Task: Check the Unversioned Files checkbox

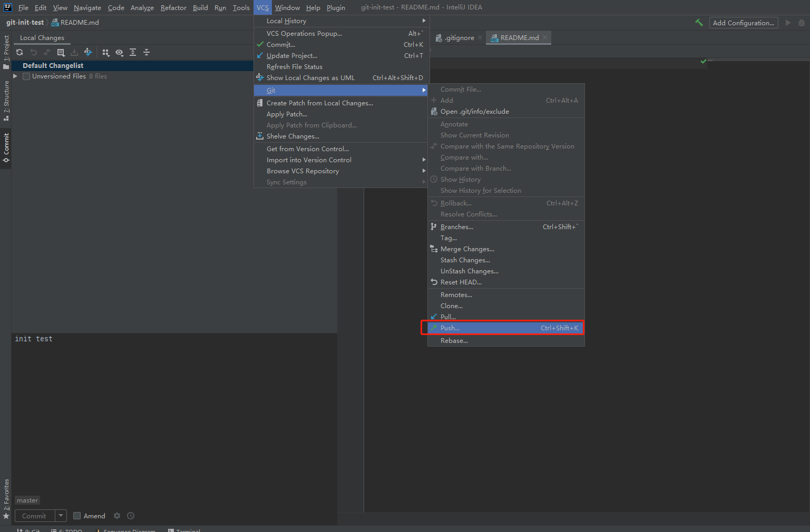Action: pos(26,76)
